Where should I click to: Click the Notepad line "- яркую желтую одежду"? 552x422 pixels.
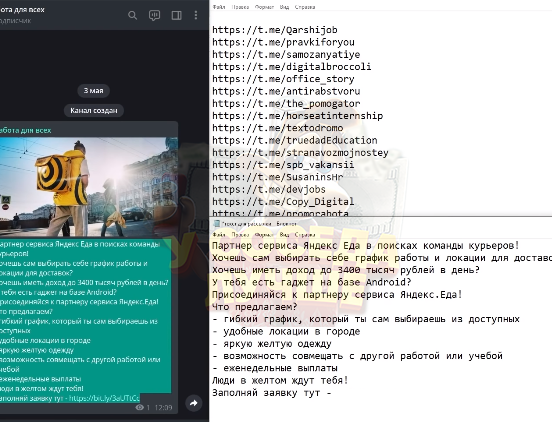tap(271, 344)
